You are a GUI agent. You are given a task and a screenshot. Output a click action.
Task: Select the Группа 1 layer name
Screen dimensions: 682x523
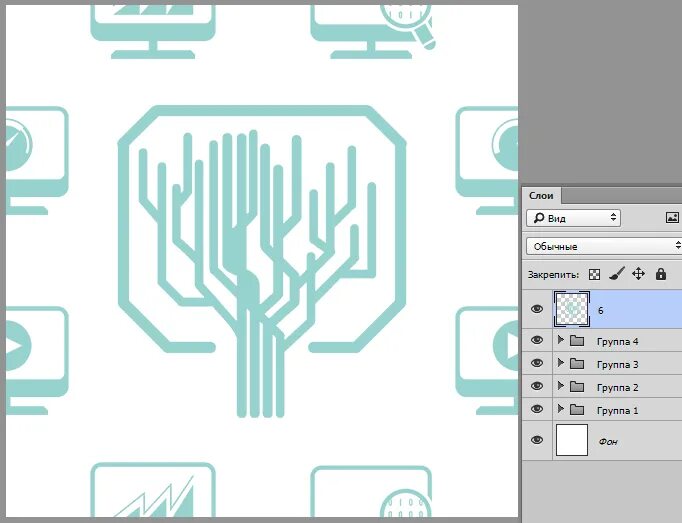click(618, 411)
